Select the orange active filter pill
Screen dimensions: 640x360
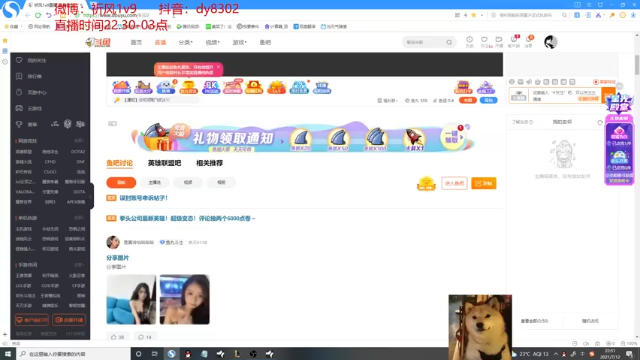pos(121,182)
